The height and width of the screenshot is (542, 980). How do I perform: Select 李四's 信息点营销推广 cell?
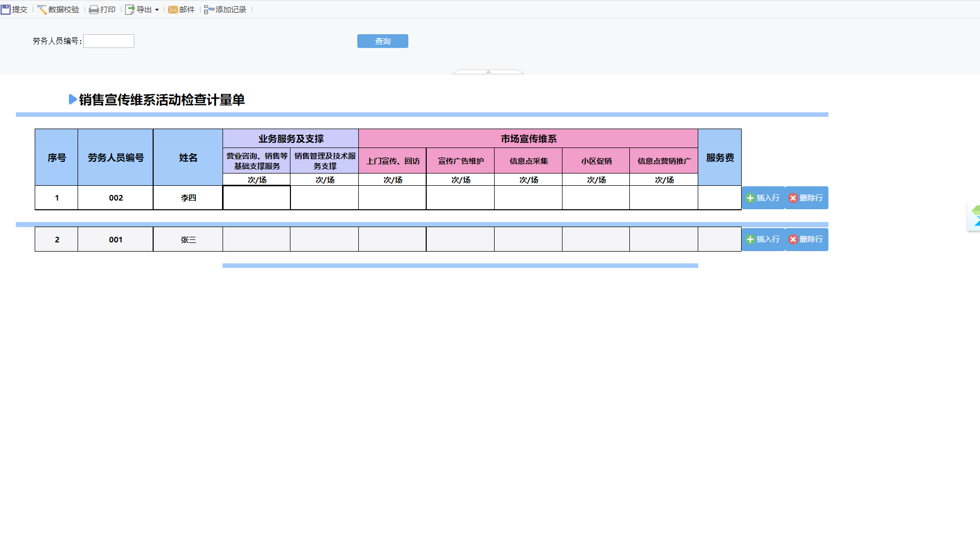[664, 198]
